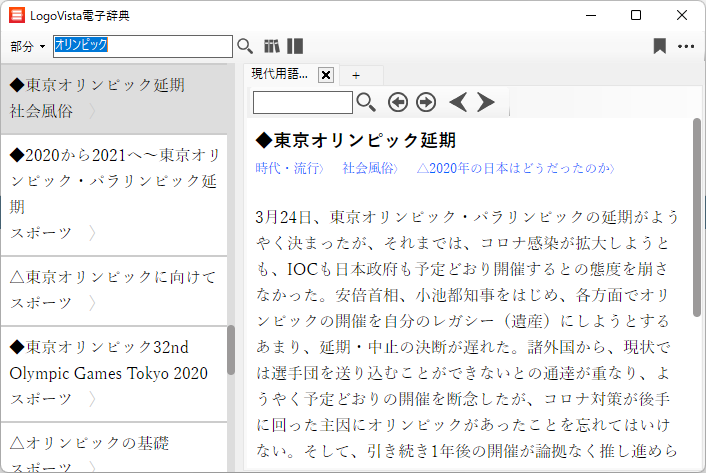Click the bookmark icon
The height and width of the screenshot is (473, 706).
(659, 46)
